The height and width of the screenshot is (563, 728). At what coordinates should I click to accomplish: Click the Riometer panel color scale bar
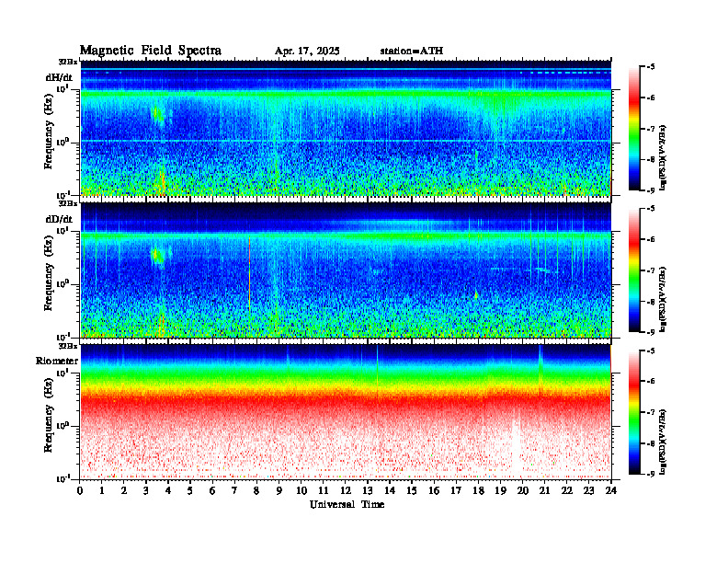tap(634, 412)
